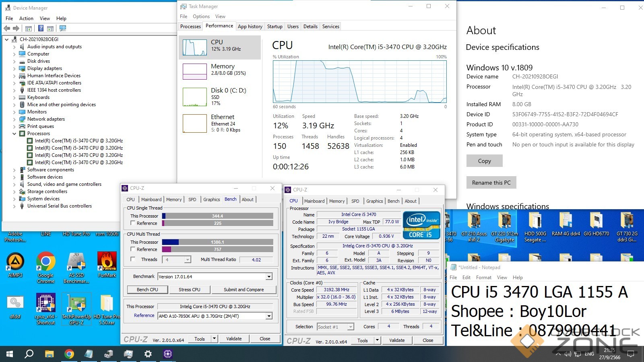The image size is (644, 362).
Task: Click the purple CPU-Z icon on the taskbar
Action: click(x=167, y=354)
